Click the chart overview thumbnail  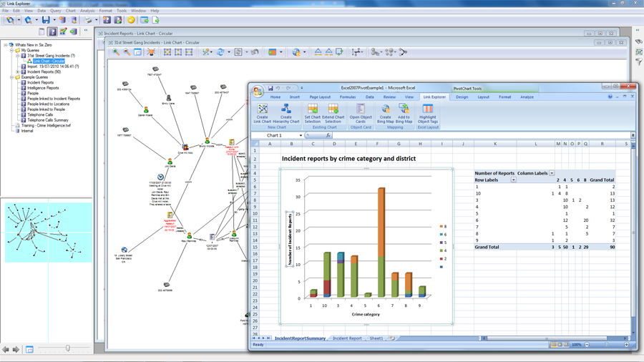click(x=49, y=233)
